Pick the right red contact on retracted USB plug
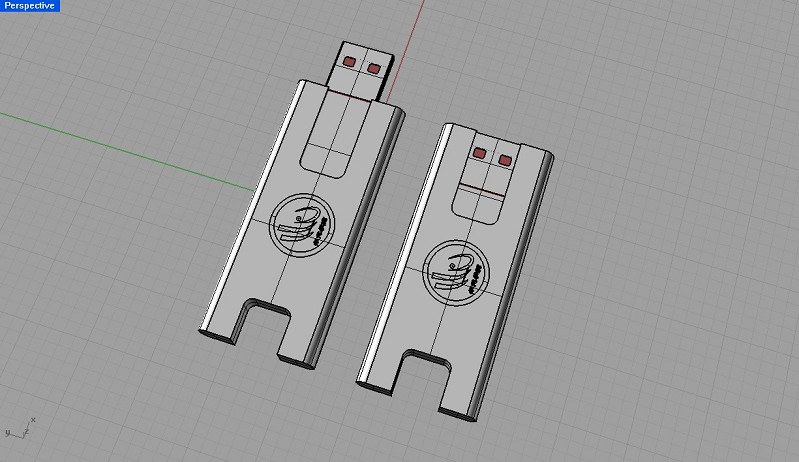 coord(503,159)
